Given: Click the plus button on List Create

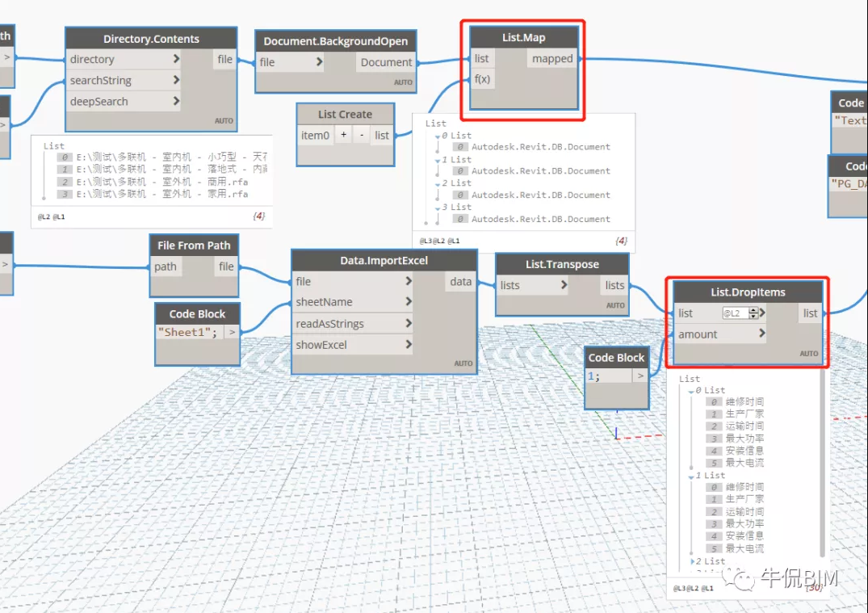Looking at the screenshot, I should pos(343,136).
